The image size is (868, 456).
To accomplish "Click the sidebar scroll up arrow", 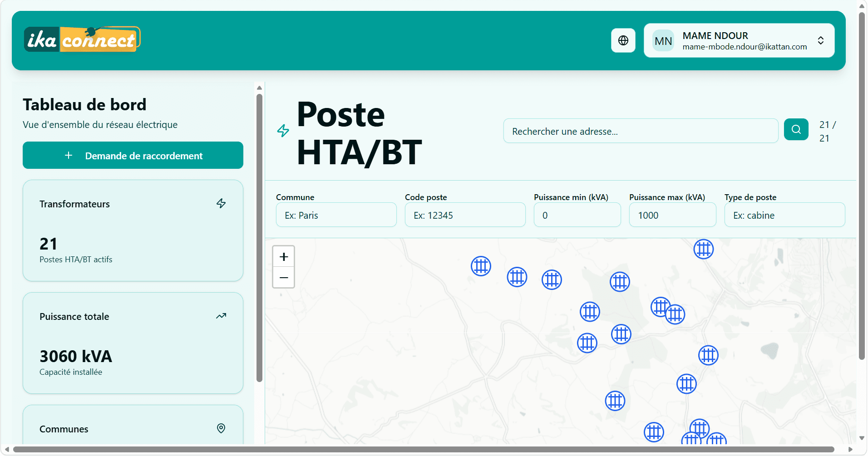I will click(259, 88).
